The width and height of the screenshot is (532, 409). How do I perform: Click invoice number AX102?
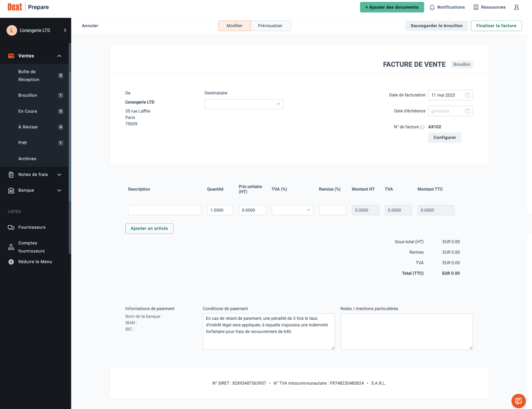(434, 127)
